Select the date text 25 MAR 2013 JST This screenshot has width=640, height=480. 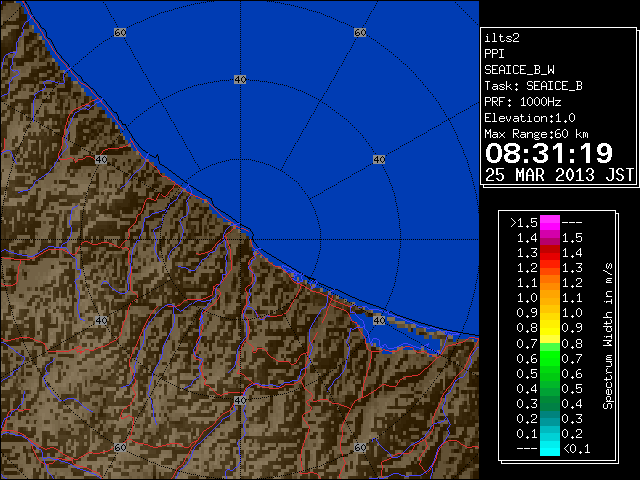click(559, 175)
